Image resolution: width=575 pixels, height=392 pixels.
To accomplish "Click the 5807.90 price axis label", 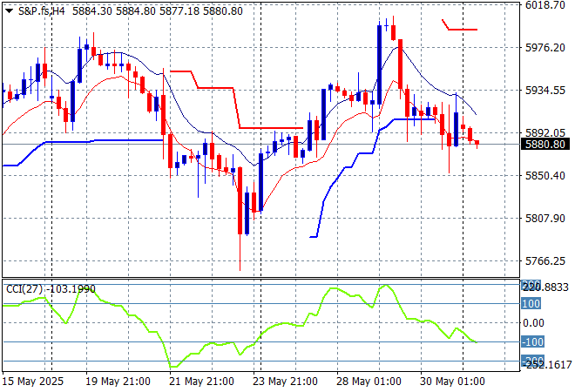I will [x=546, y=219].
